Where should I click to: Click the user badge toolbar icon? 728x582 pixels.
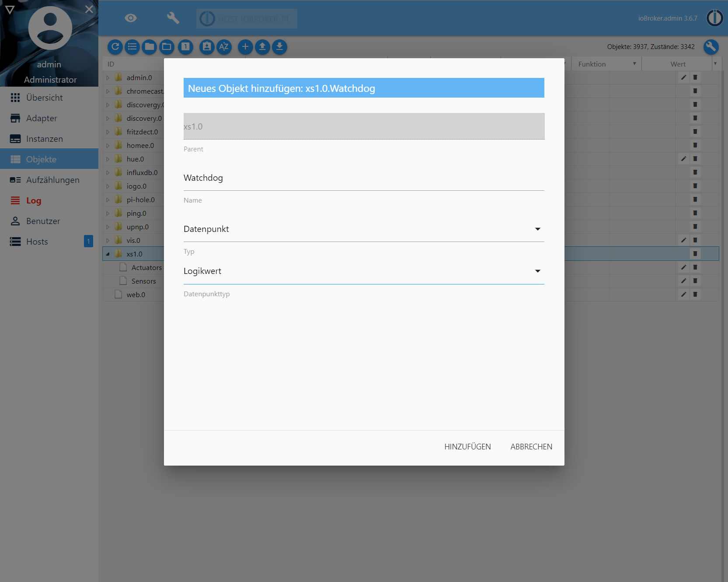coord(207,47)
